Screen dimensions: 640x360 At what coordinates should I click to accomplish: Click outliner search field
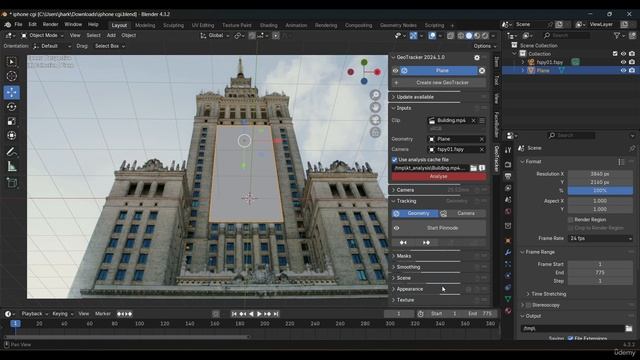(567, 36)
